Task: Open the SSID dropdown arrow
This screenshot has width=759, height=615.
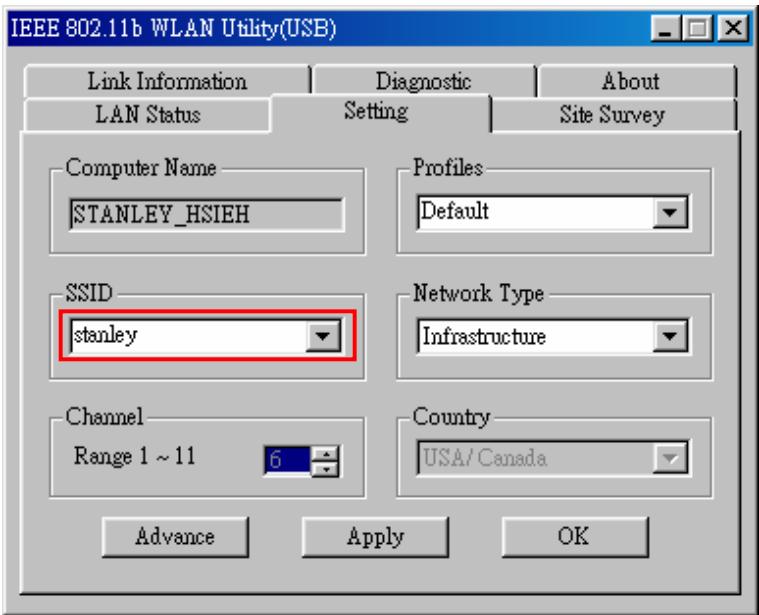Action: coord(323,335)
